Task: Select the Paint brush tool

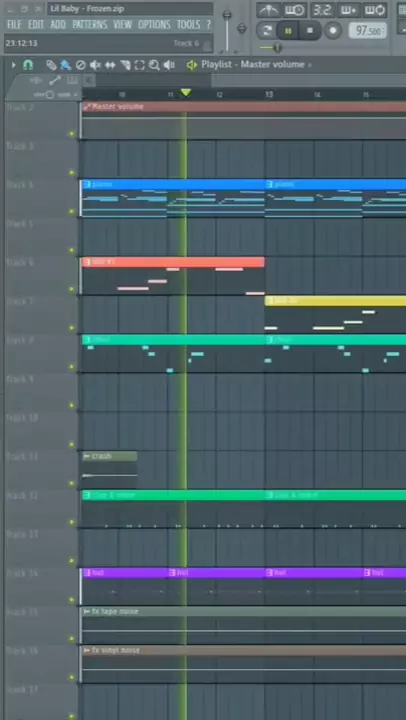Action: click(66, 65)
